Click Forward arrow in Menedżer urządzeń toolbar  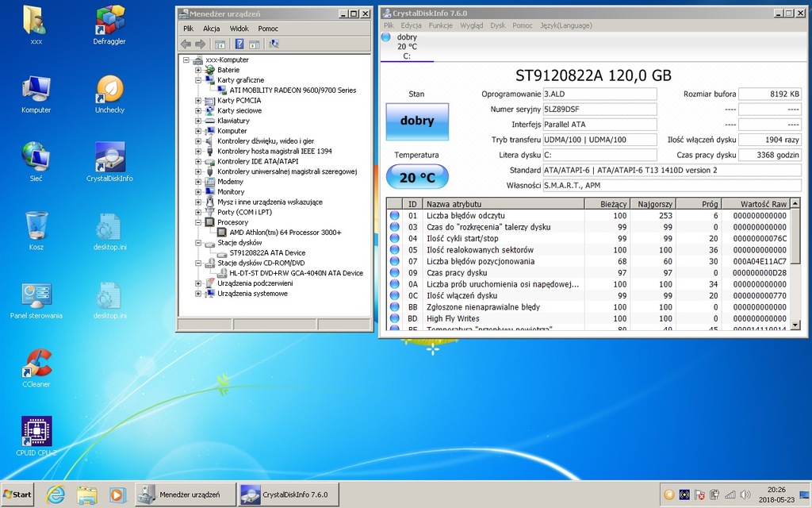click(x=201, y=44)
